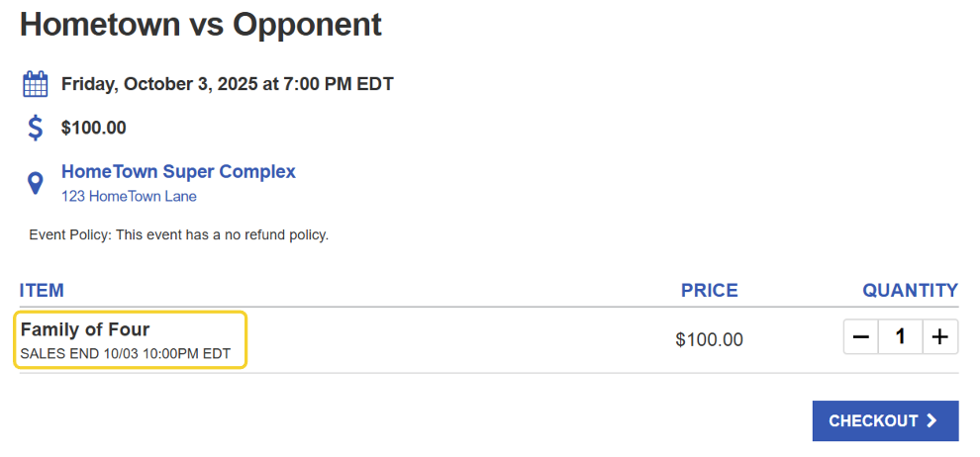Click the $100.00 price beside the dollar icon

[94, 128]
